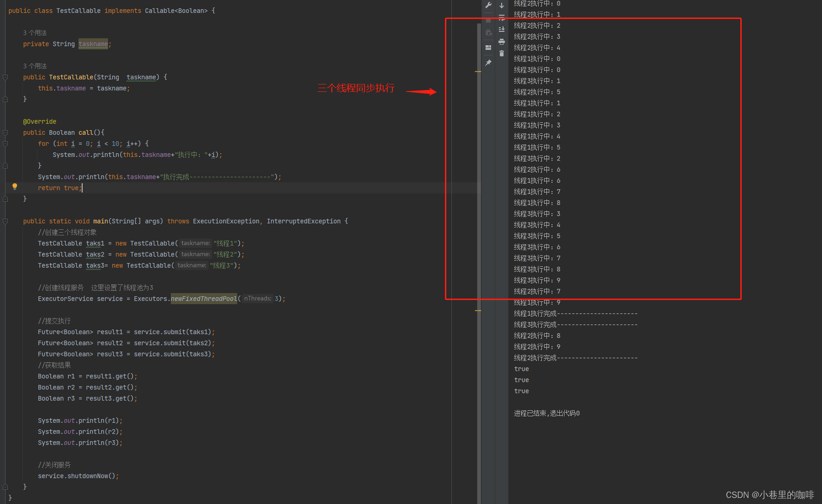Click 'Boolean r1 = result1.get()' line
The height and width of the screenshot is (504, 822).
(88, 376)
